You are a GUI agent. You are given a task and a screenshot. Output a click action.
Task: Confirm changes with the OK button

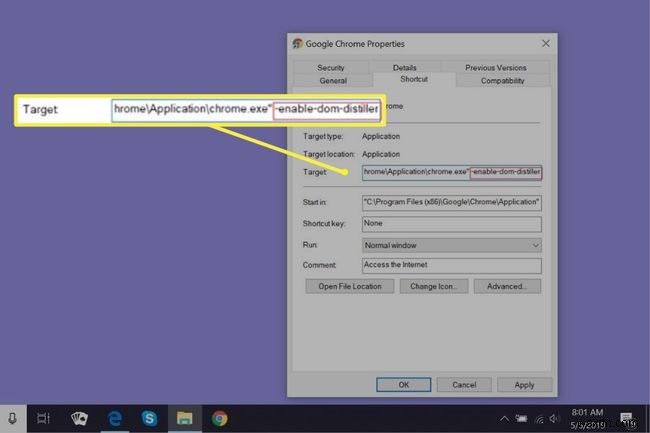point(403,385)
